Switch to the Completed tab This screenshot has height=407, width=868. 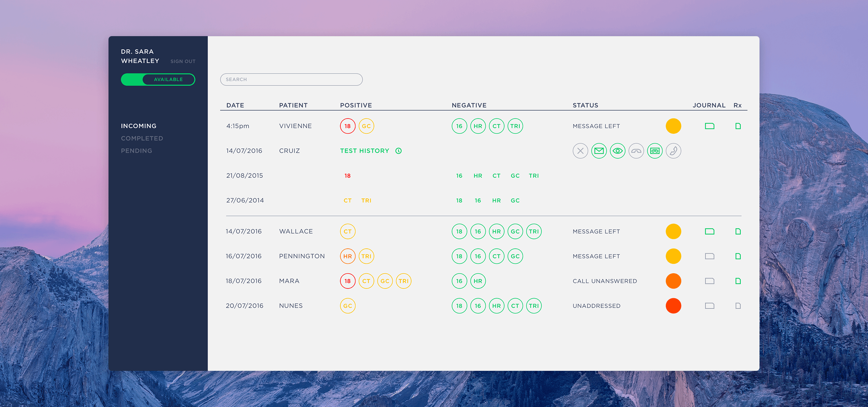tap(142, 138)
